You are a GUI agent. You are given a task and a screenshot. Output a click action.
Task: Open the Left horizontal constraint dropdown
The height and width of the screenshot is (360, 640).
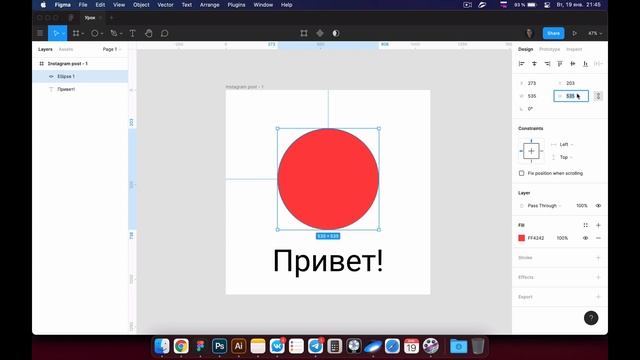point(566,144)
